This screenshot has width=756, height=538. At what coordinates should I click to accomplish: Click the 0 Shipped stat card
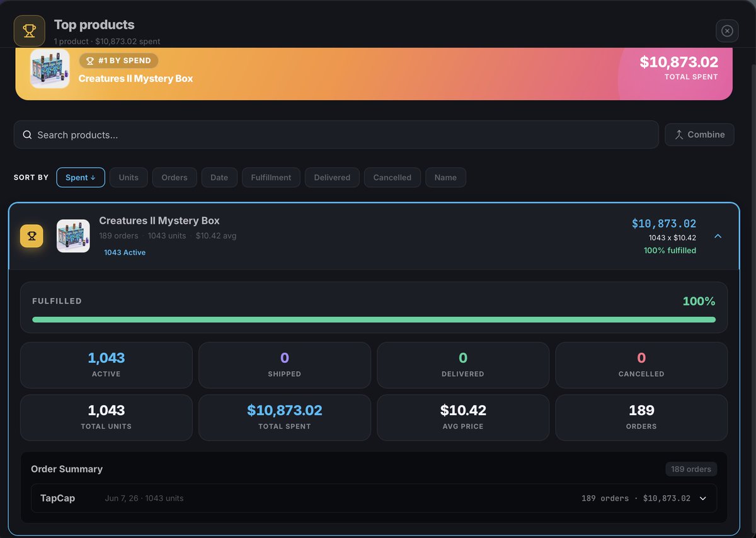[x=285, y=365]
